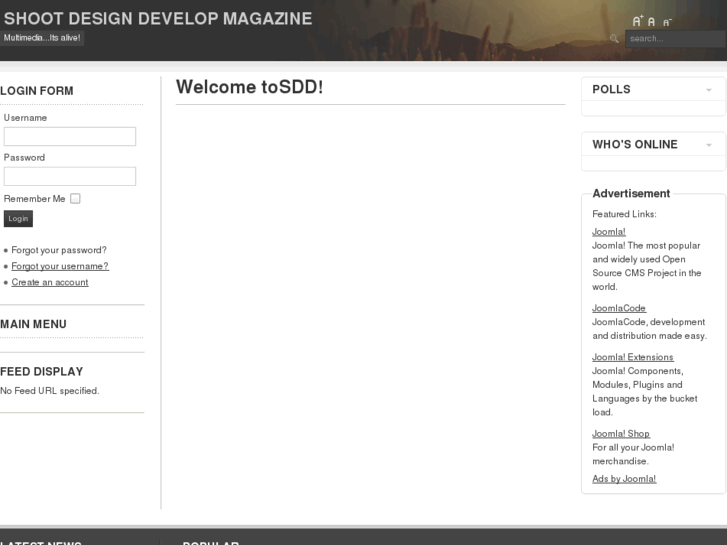
Task: Open the Forgot your password link
Action: pos(59,250)
